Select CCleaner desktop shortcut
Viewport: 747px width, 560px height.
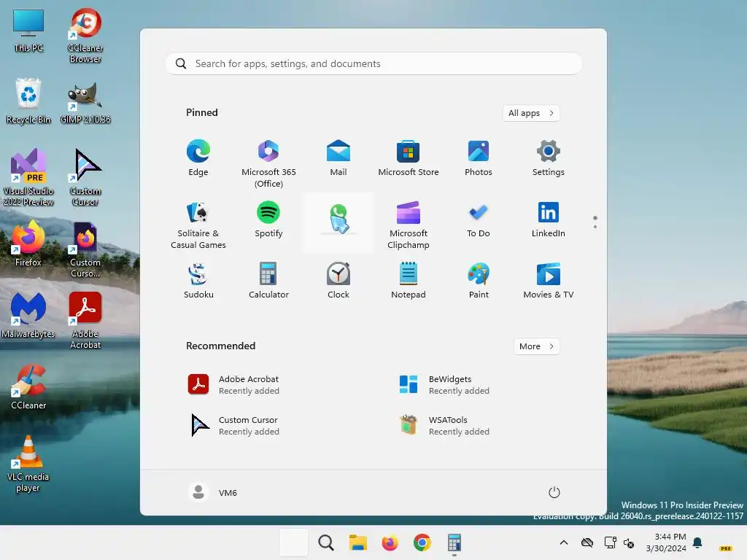point(28,386)
